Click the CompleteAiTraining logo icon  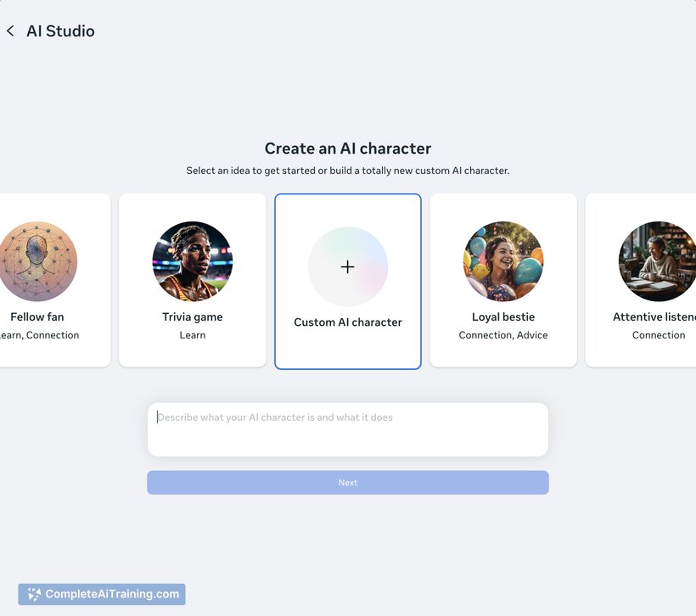[34, 594]
